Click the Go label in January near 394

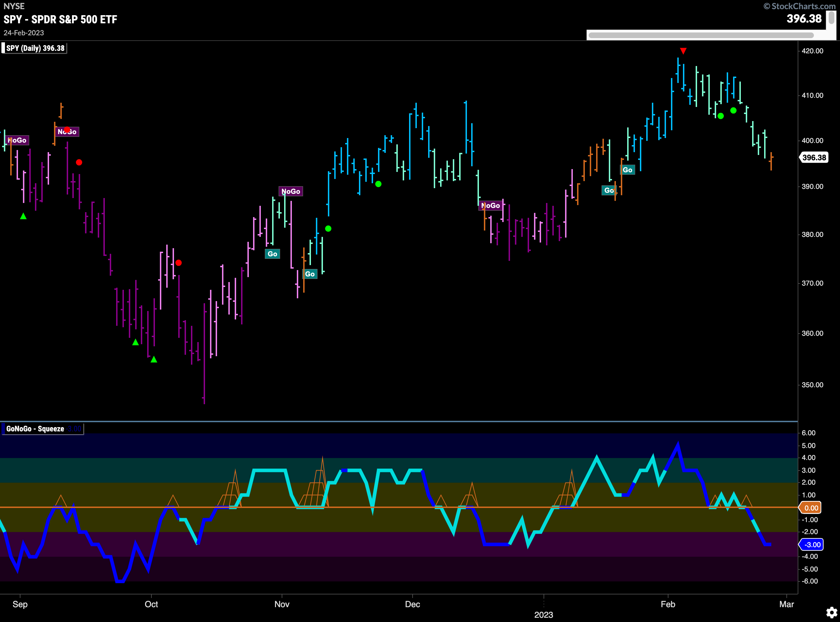[628, 170]
